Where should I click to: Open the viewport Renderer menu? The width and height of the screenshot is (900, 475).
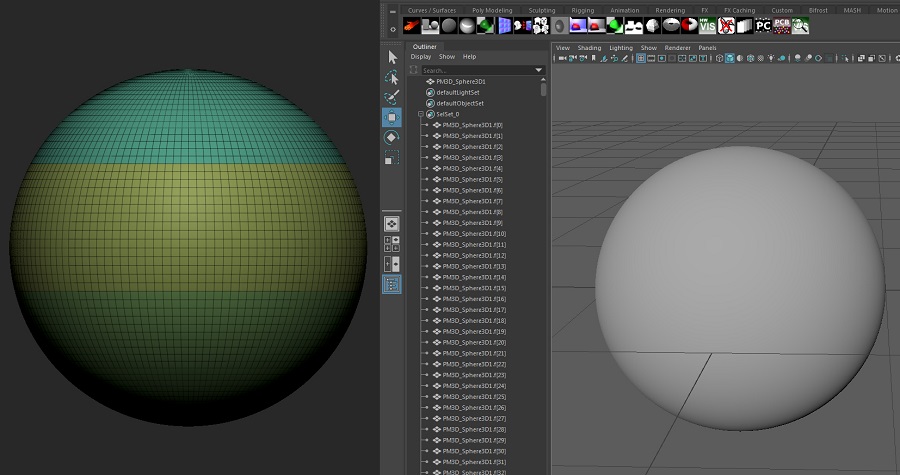pos(677,48)
